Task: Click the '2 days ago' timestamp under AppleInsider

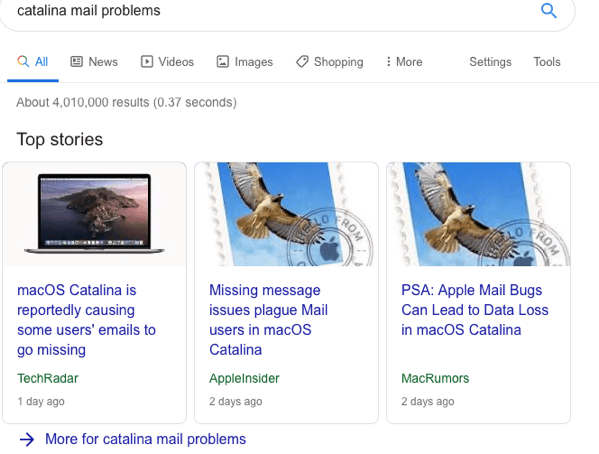Action: (236, 401)
